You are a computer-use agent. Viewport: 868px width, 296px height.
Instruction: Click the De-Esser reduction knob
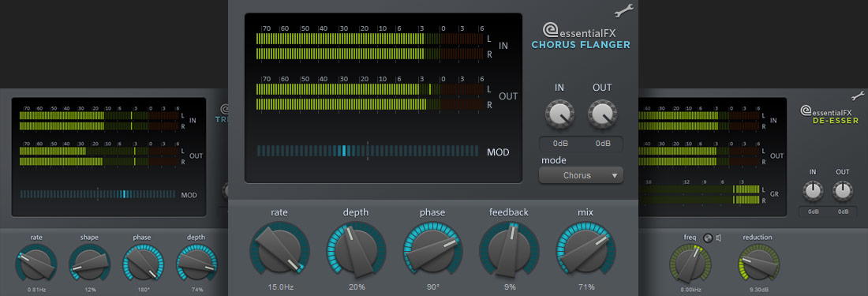click(x=758, y=263)
